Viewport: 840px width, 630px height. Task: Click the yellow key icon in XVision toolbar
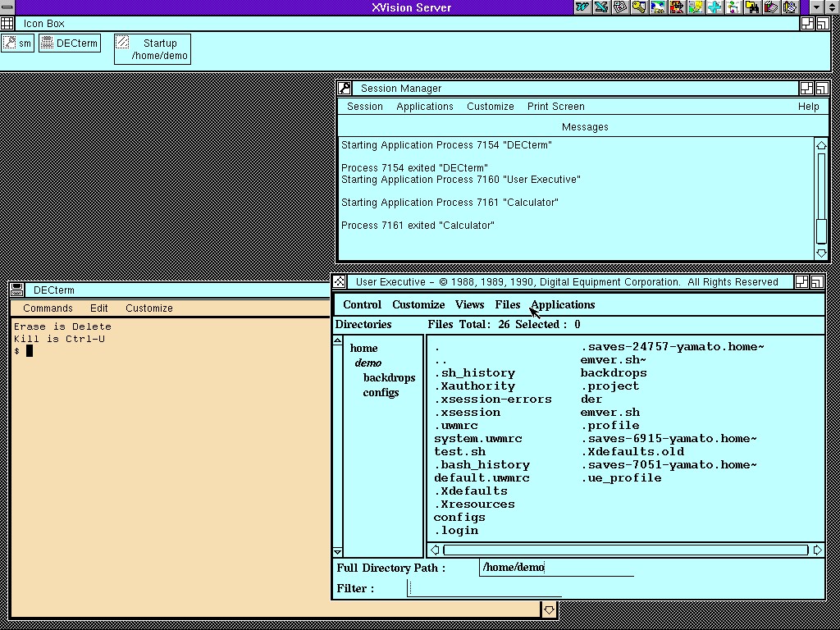pyautogui.click(x=638, y=7)
